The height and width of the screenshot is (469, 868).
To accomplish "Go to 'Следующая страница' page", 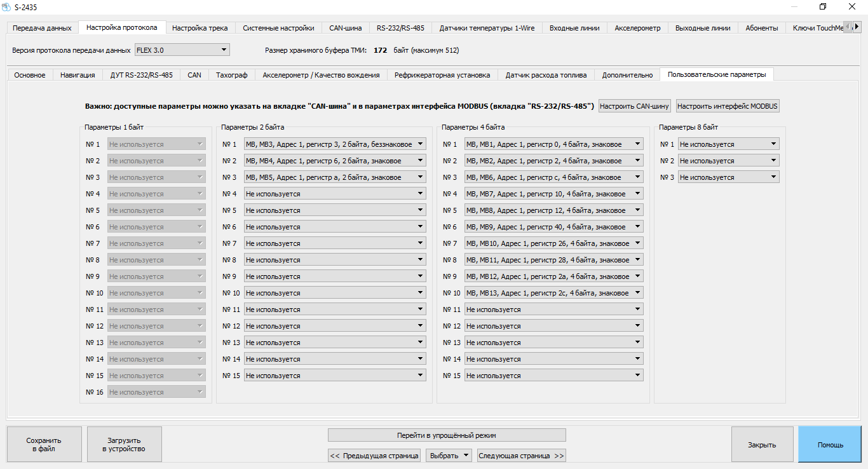I will [520, 456].
